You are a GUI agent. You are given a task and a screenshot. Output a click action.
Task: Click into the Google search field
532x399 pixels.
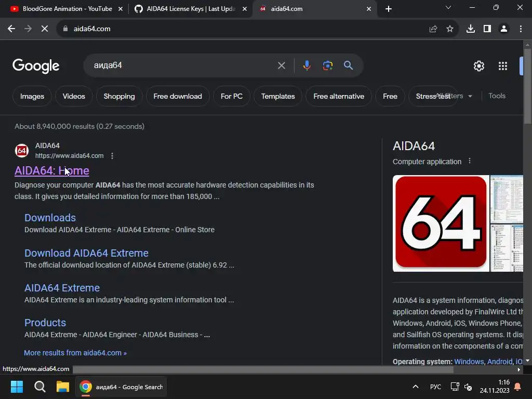[183, 65]
